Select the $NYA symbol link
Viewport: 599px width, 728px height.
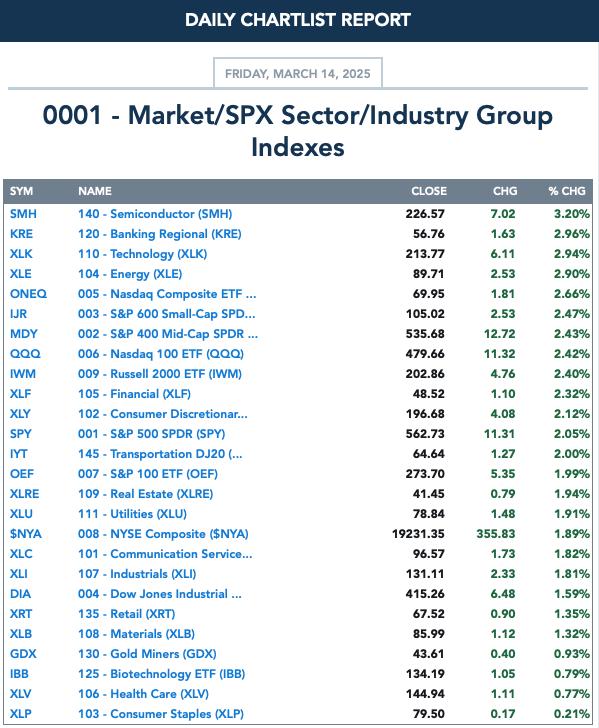26,534
